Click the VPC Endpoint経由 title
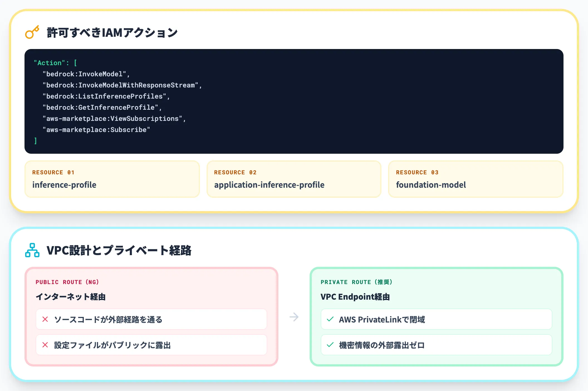Image resolution: width=588 pixels, height=391 pixels. click(x=355, y=297)
